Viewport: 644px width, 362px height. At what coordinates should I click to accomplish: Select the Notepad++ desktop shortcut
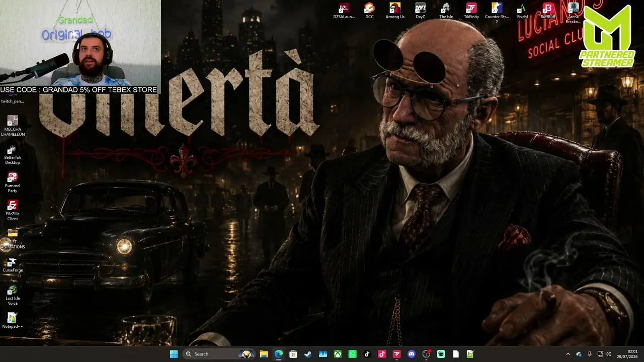coord(13,321)
